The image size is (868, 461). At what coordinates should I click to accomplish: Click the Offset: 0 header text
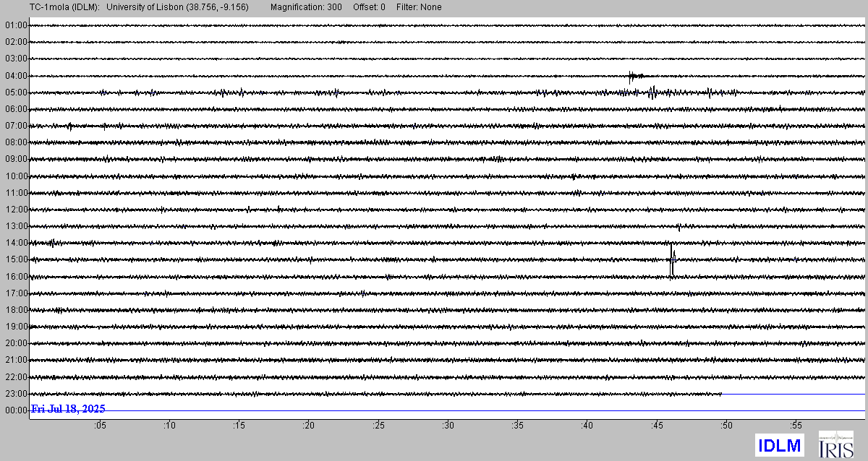click(x=370, y=7)
